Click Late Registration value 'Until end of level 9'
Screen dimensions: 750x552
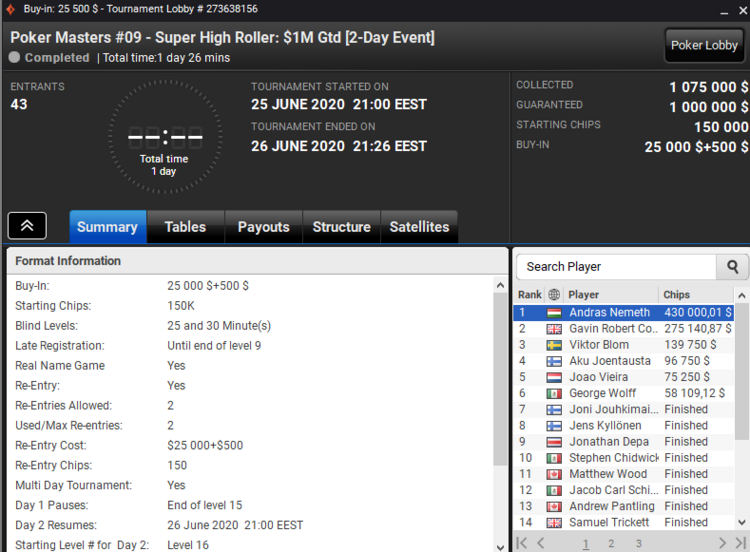(x=214, y=346)
